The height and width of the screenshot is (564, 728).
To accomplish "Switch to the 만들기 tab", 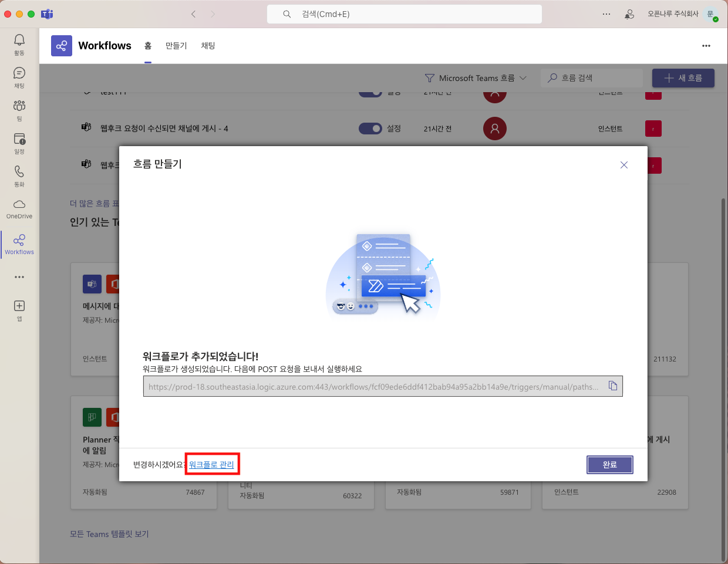I will coord(176,46).
